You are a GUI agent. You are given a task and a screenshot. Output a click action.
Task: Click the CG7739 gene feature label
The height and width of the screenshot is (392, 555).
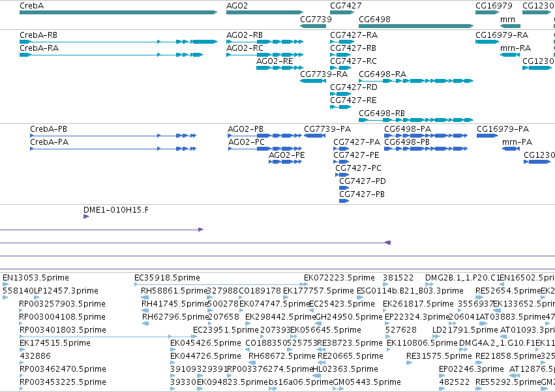pos(316,19)
